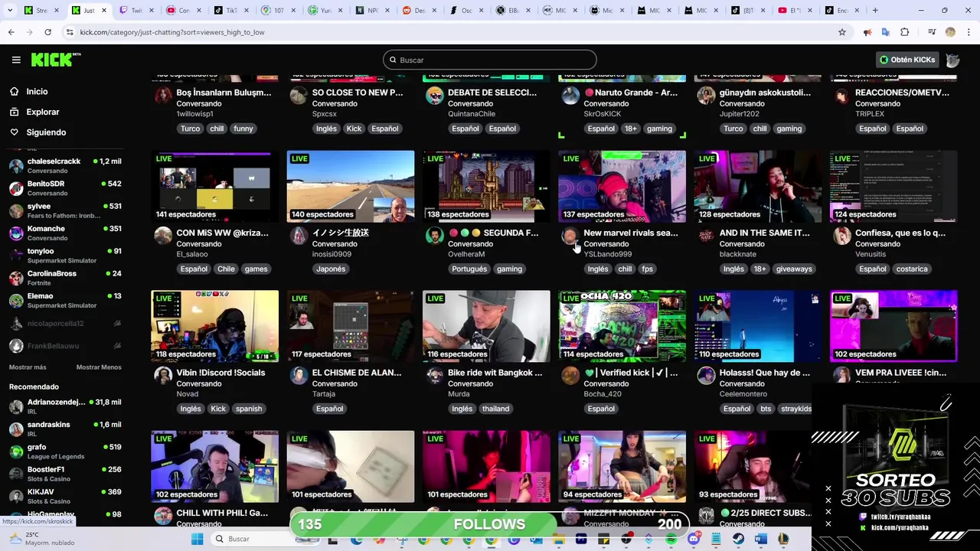Open Word from taskbar

(x=760, y=539)
